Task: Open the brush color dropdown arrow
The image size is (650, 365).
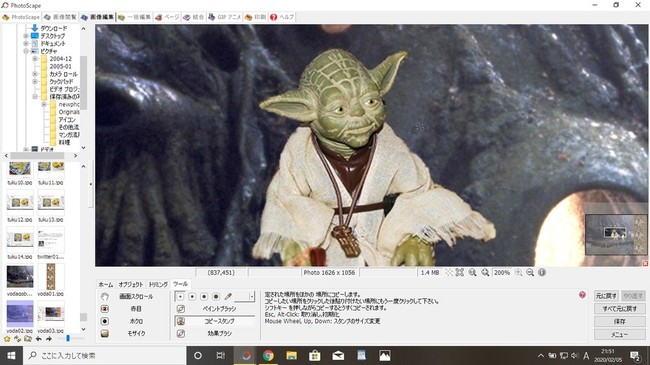Action: tap(252, 296)
